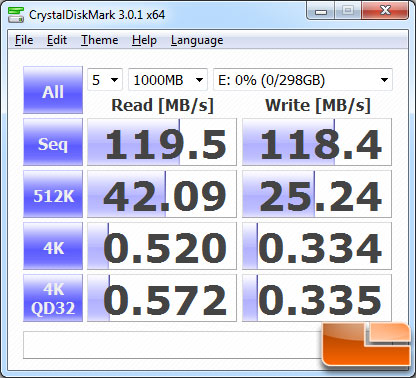Start the 512K benchmark test
The width and height of the screenshot is (416, 378).
point(53,194)
